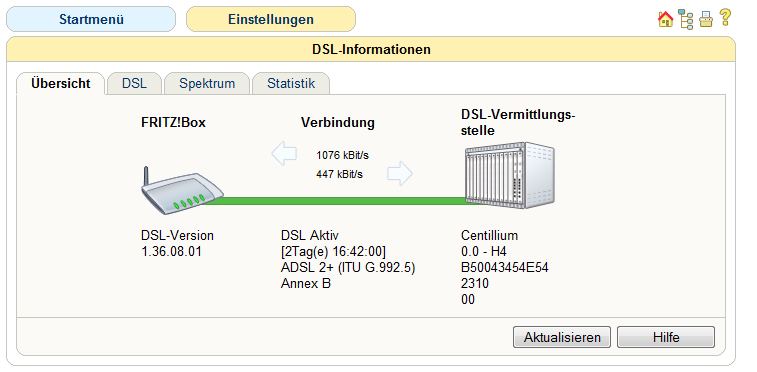
Task: Select the Statistik tab
Action: 291,83
